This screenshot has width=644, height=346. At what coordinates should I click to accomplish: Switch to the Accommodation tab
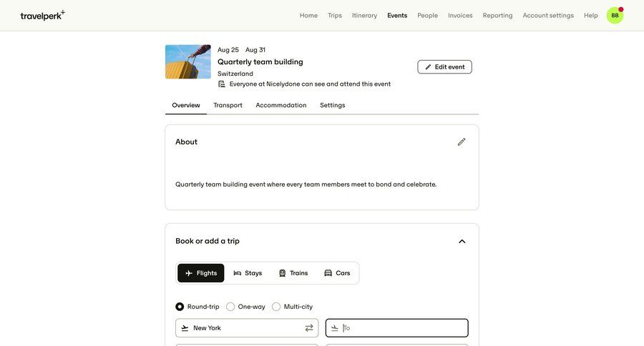[x=281, y=105]
